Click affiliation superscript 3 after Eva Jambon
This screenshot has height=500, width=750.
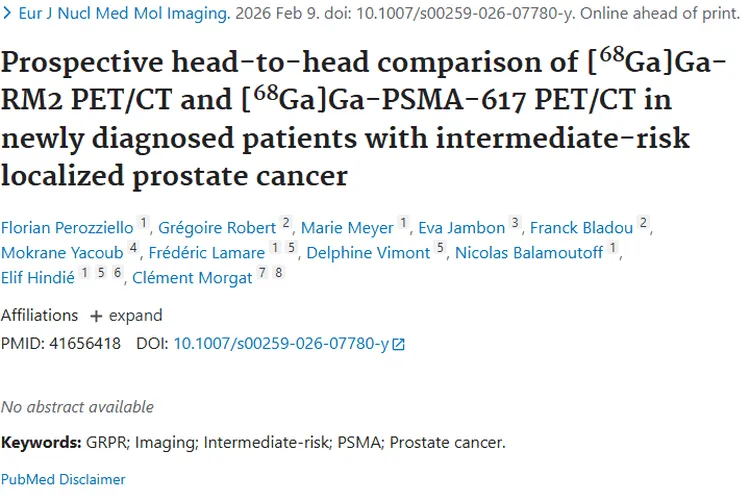click(515, 223)
